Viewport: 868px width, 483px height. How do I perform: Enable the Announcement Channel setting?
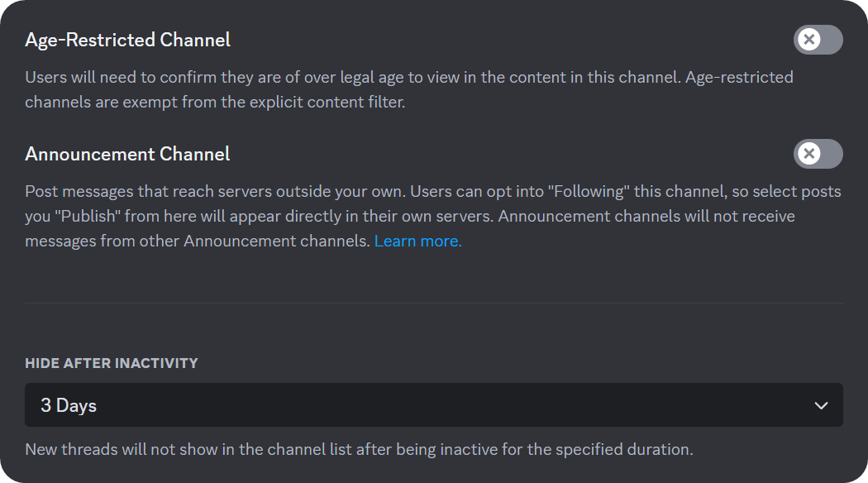(818, 154)
